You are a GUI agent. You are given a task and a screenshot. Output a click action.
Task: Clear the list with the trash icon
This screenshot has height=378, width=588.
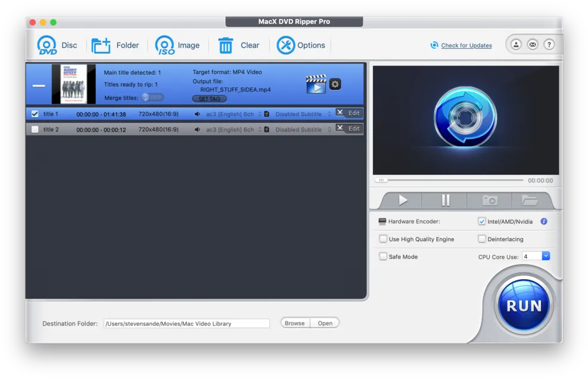coord(225,45)
